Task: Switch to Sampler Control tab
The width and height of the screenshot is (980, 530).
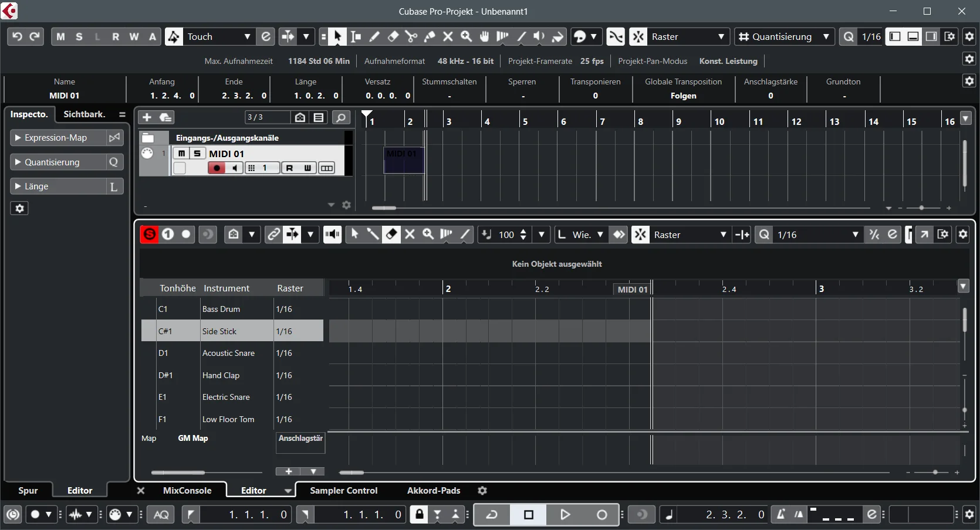Action: click(344, 491)
